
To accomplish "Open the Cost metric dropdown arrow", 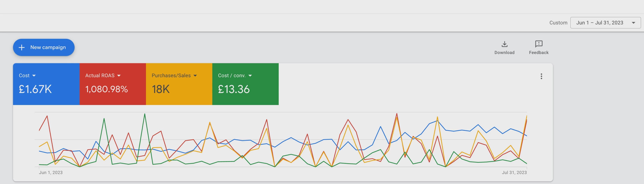I will [34, 76].
